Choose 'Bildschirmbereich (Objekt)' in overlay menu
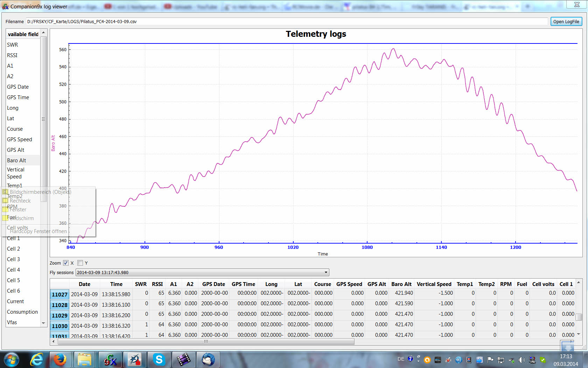588x368 pixels. (x=40, y=192)
